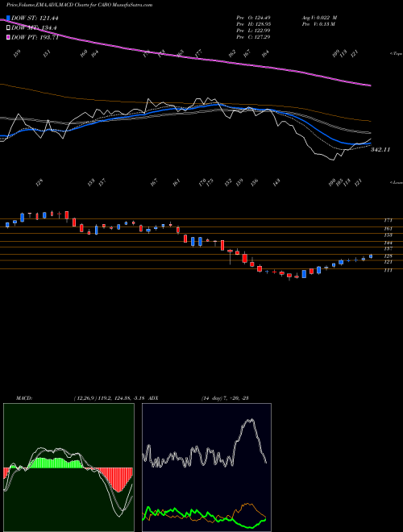Screen dimensions: 403x532
Task: Click the 171 price level label
Action: click(x=388, y=220)
